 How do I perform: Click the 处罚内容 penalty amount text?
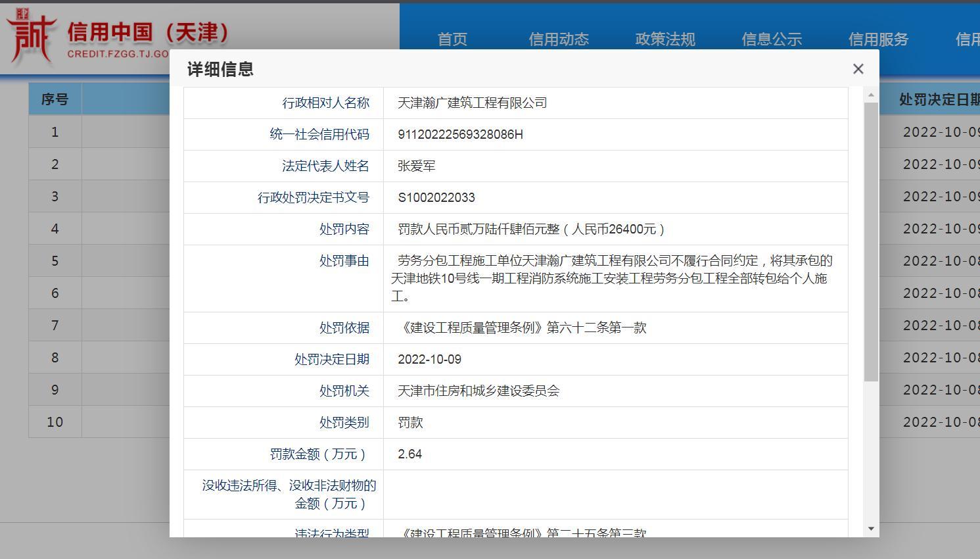pyautogui.click(x=532, y=229)
